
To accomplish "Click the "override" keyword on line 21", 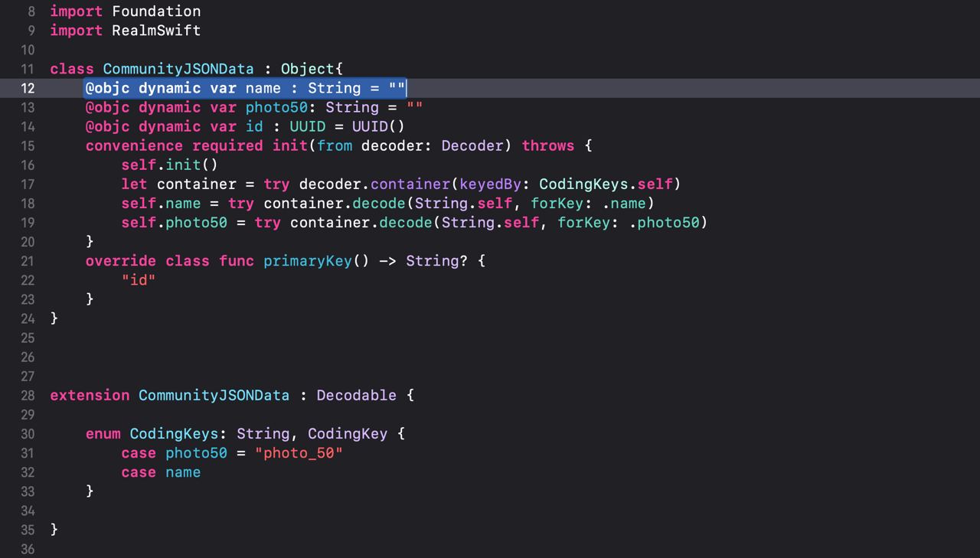I will click(x=121, y=261).
